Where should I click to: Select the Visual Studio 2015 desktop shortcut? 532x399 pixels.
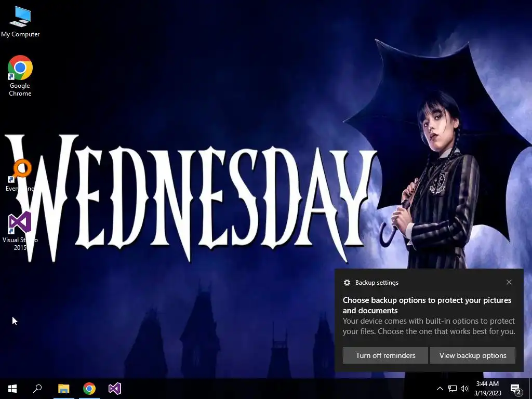click(x=20, y=231)
